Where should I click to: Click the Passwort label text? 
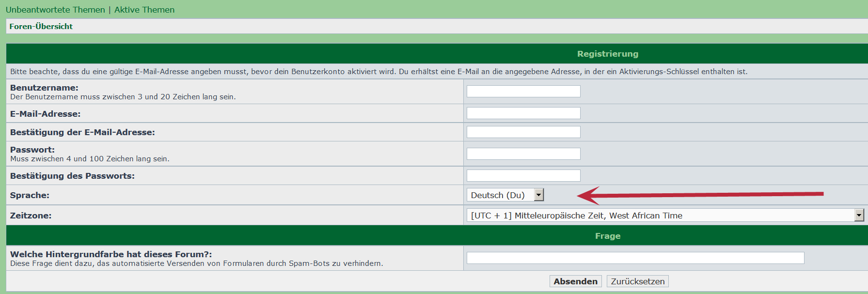[x=32, y=150]
